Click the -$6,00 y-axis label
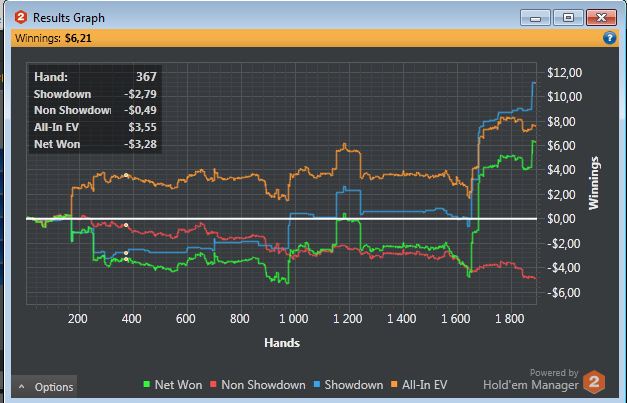 [x=564, y=292]
